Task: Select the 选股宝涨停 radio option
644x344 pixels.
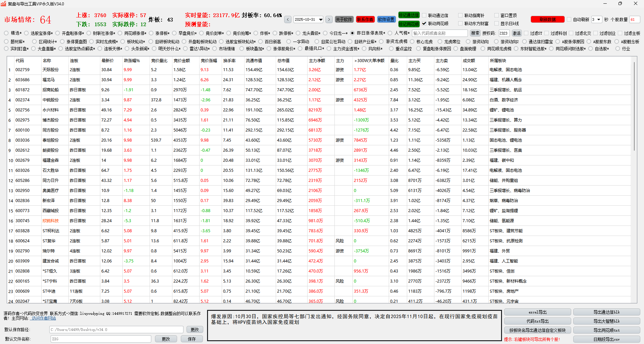Action: tap(26, 33)
